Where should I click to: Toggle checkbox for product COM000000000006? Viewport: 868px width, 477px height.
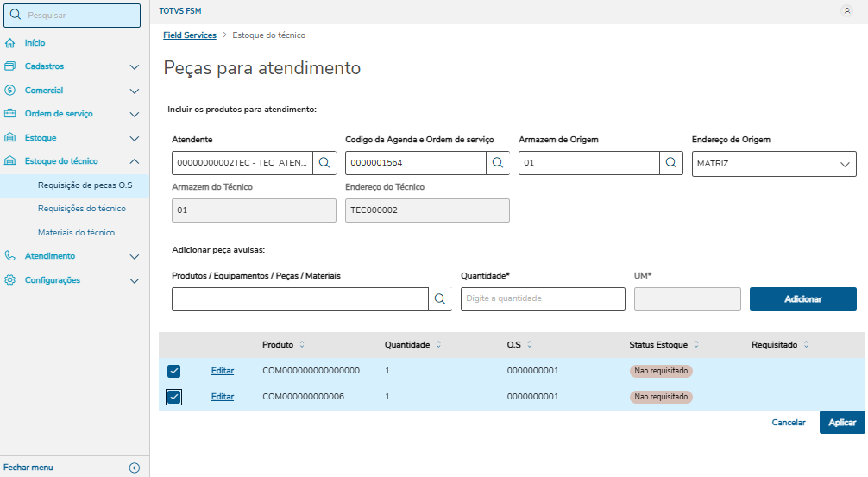(174, 397)
